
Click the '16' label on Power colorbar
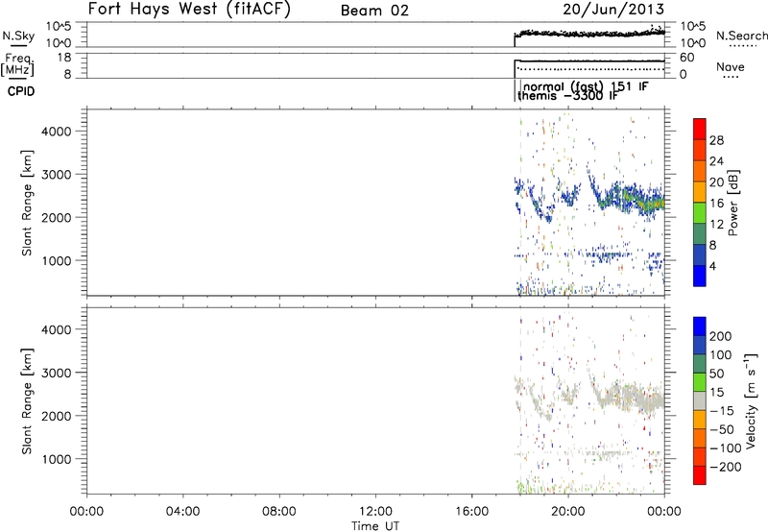coord(716,204)
